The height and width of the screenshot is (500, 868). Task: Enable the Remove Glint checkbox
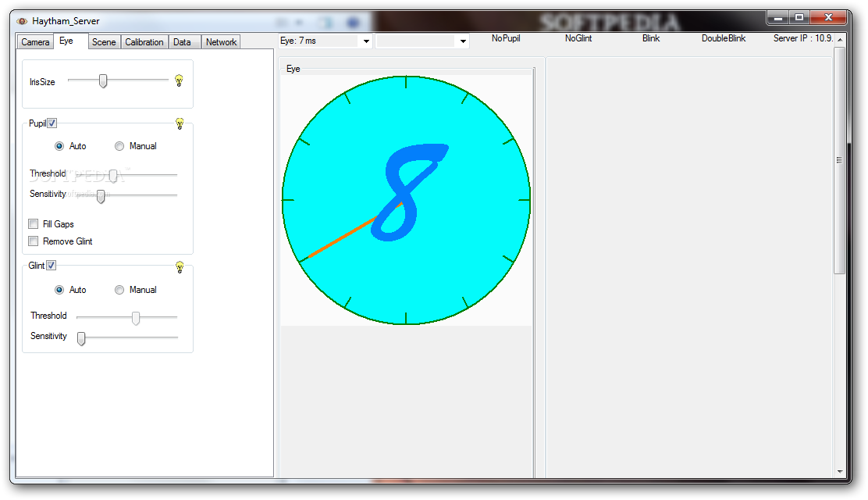(x=34, y=241)
